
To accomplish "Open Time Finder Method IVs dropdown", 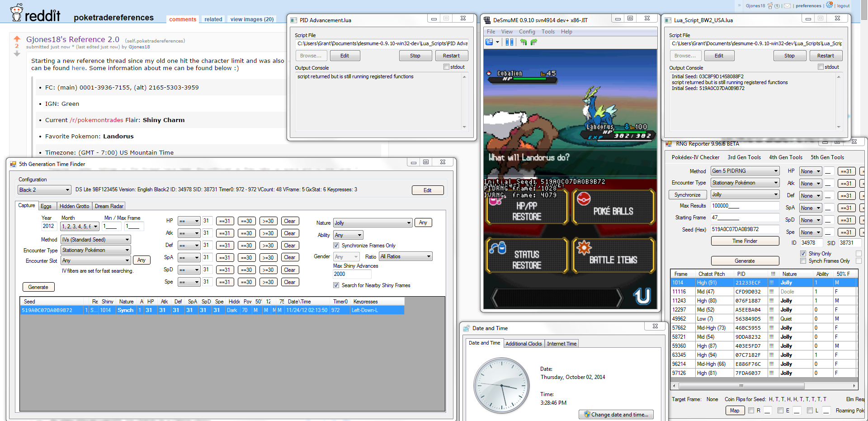I will point(96,240).
